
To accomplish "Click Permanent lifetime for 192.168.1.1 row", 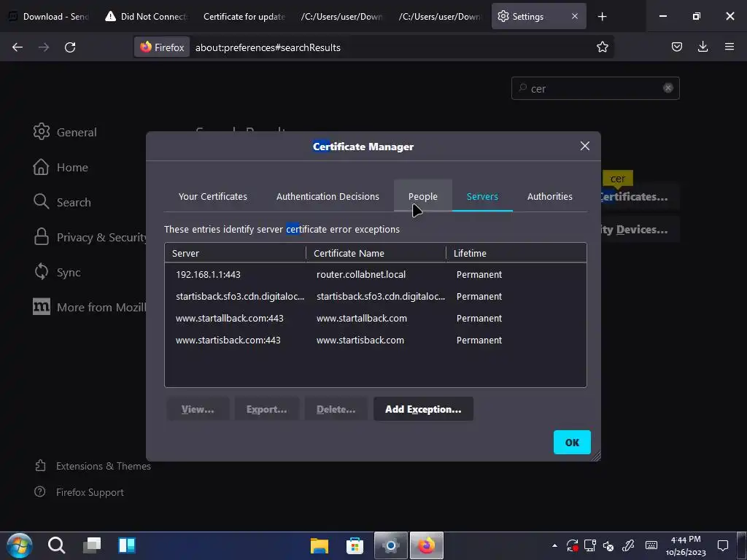I will (x=479, y=275).
